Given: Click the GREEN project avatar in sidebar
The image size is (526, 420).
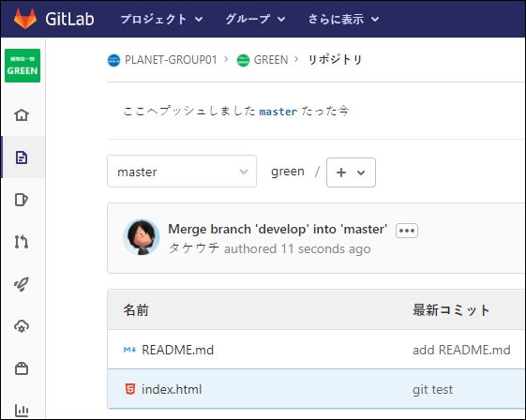Looking at the screenshot, I should [23, 66].
